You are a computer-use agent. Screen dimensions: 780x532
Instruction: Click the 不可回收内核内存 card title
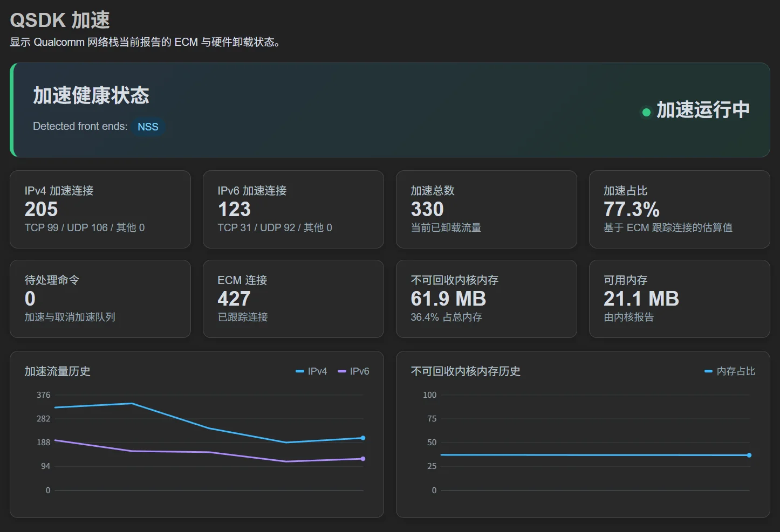455,280
